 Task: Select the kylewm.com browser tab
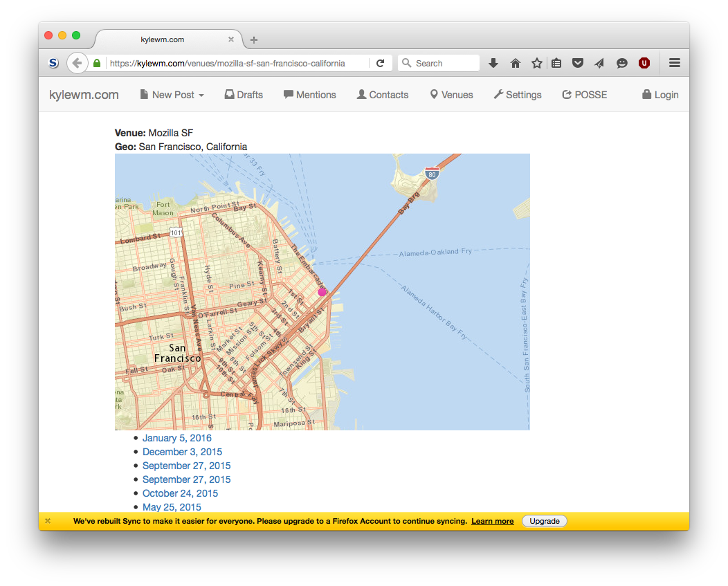pos(168,39)
